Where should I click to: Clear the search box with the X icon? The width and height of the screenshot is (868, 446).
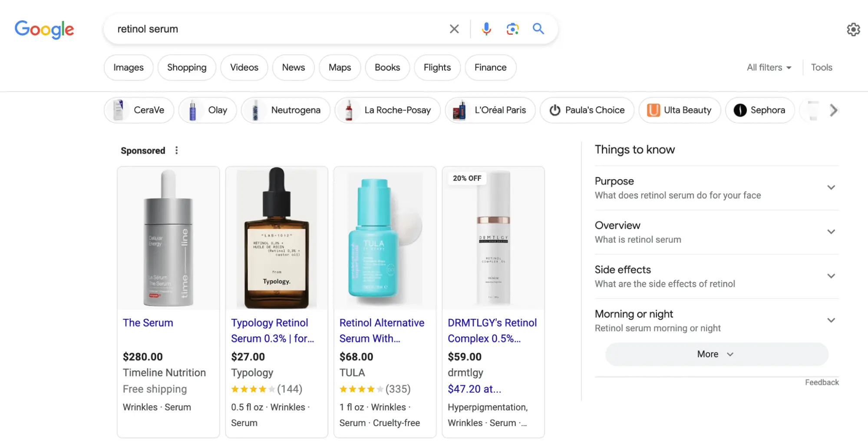454,29
